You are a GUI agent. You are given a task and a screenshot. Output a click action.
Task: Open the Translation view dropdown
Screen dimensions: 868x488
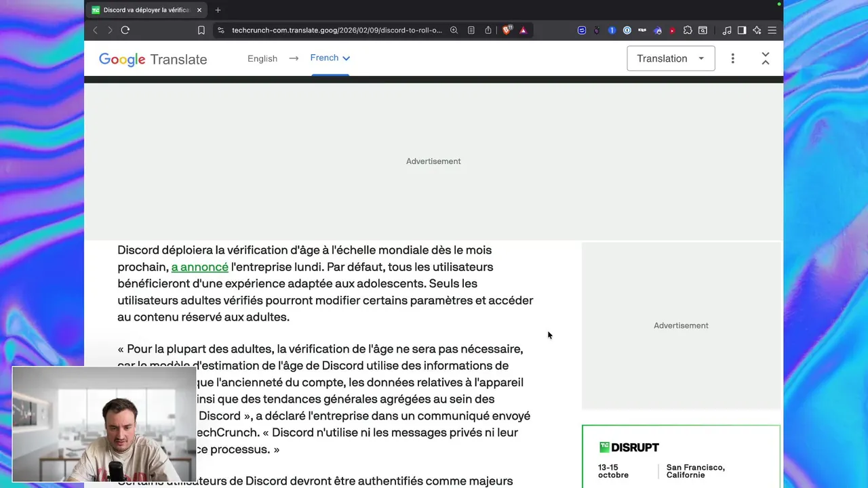671,58
